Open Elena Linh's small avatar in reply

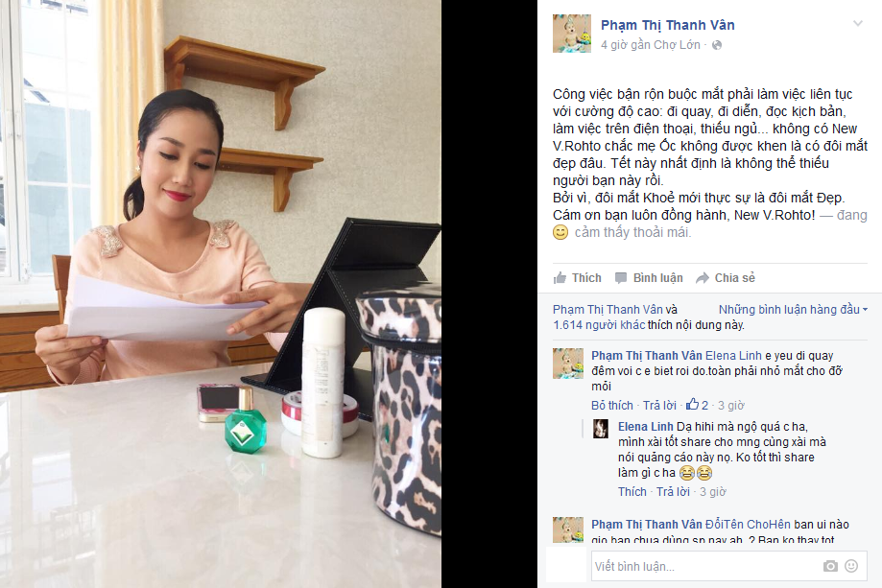pos(600,429)
